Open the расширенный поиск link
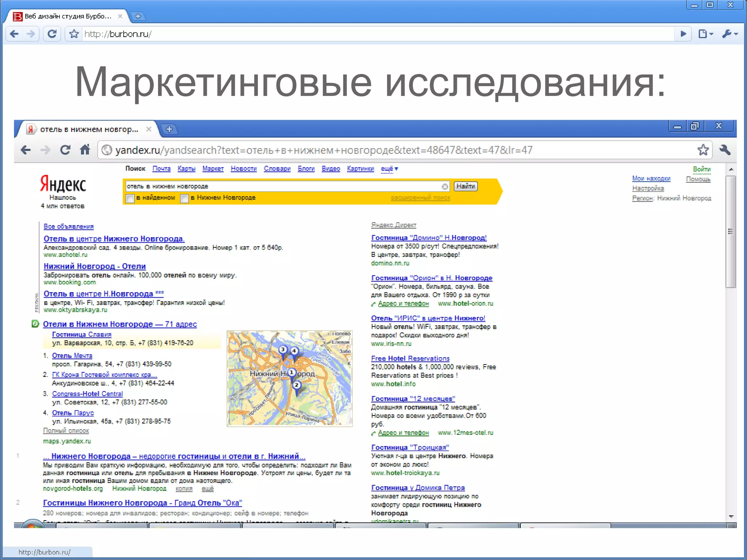Viewport: 747px width, 560px height. [x=421, y=198]
